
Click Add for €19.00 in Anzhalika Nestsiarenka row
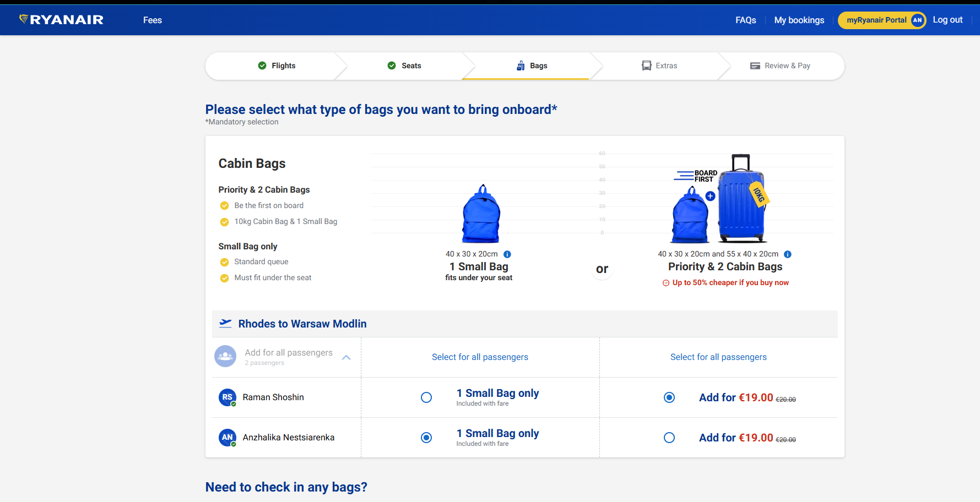748,438
